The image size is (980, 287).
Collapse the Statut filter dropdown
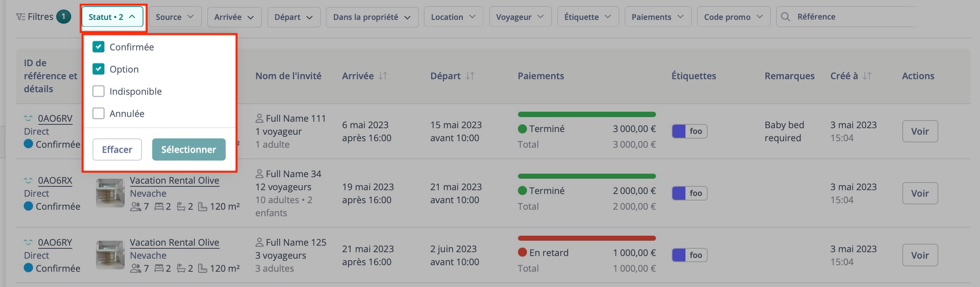point(112,16)
